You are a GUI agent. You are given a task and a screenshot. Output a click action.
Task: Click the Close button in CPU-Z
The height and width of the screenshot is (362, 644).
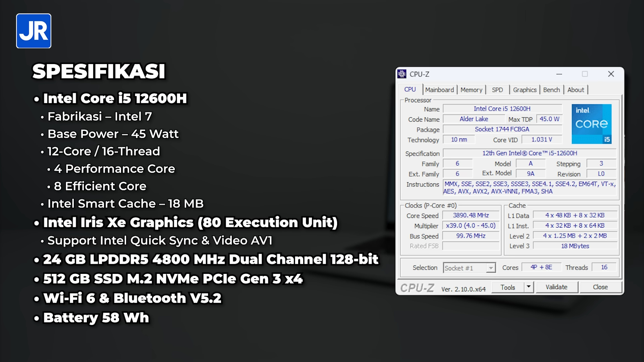point(600,287)
